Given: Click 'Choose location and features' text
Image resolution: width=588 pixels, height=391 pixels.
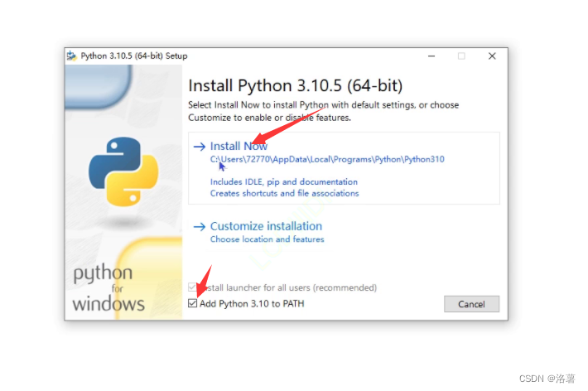Looking at the screenshot, I should pos(267,239).
